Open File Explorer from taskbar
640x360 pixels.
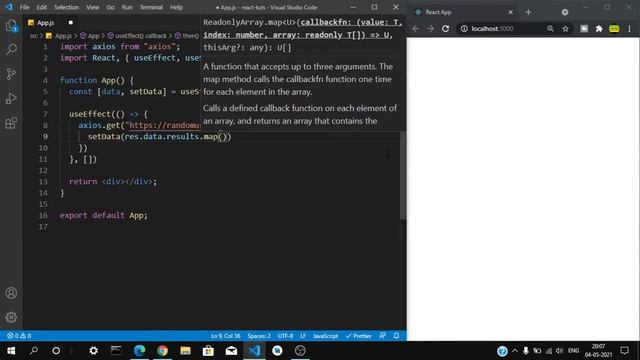(x=185, y=351)
